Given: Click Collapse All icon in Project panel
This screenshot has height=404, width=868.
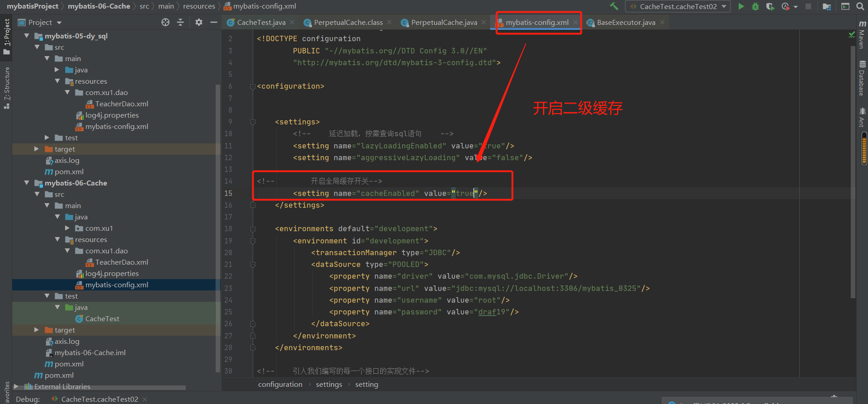Looking at the screenshot, I should click(180, 22).
